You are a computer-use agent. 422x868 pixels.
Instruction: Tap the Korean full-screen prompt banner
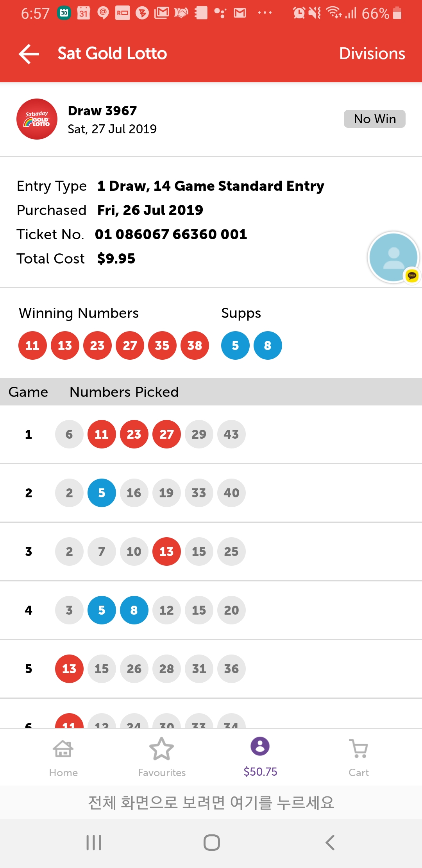211,802
